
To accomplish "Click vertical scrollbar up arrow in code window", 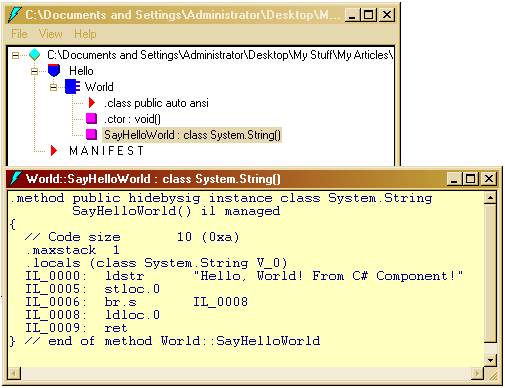I will 490,198.
